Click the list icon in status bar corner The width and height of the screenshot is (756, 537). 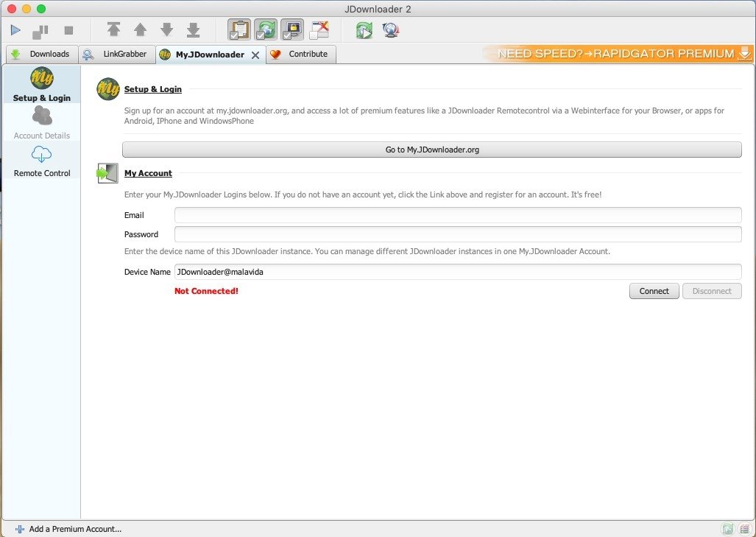744,530
